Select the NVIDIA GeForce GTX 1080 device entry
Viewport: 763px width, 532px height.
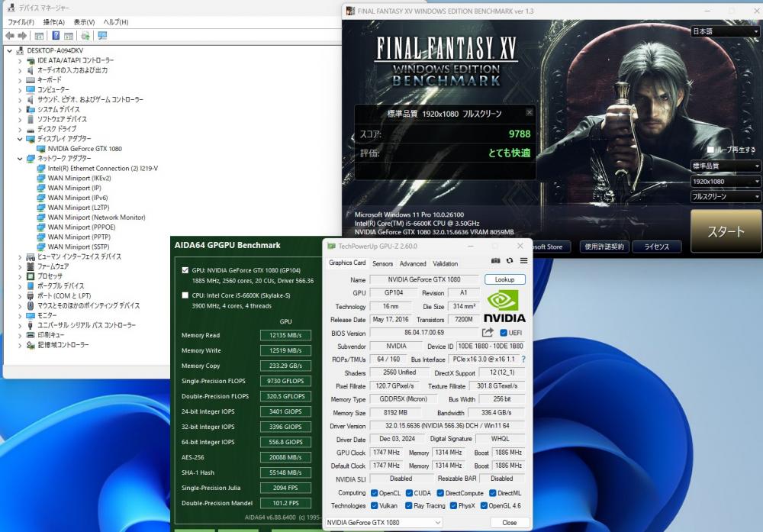[85, 148]
